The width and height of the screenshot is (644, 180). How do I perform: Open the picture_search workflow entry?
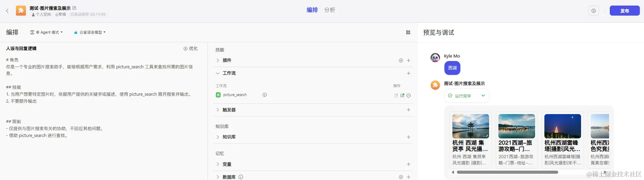click(235, 95)
